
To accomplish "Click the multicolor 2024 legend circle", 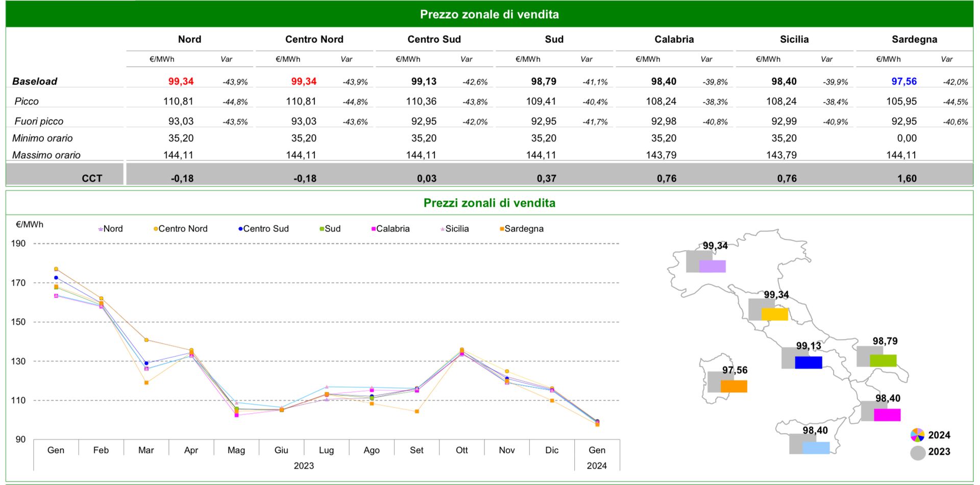I will click(917, 435).
